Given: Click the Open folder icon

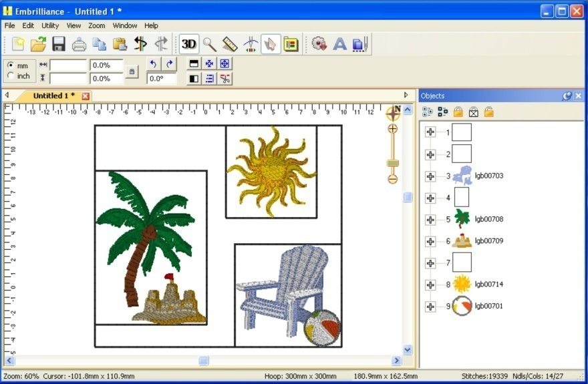Looking at the screenshot, I should point(38,44).
